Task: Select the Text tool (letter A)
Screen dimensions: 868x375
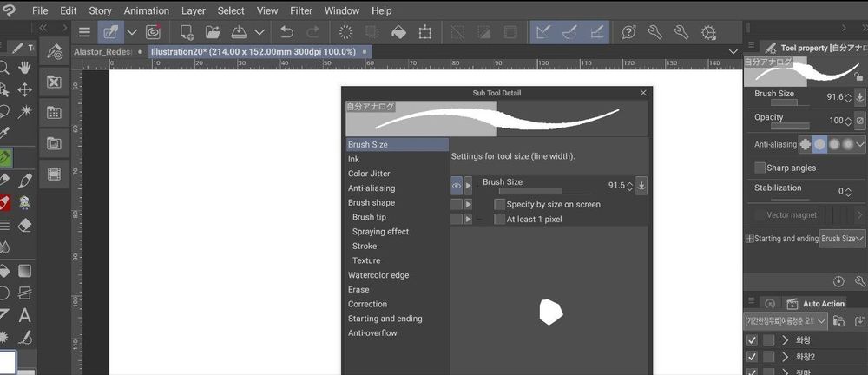Action: pos(24,316)
